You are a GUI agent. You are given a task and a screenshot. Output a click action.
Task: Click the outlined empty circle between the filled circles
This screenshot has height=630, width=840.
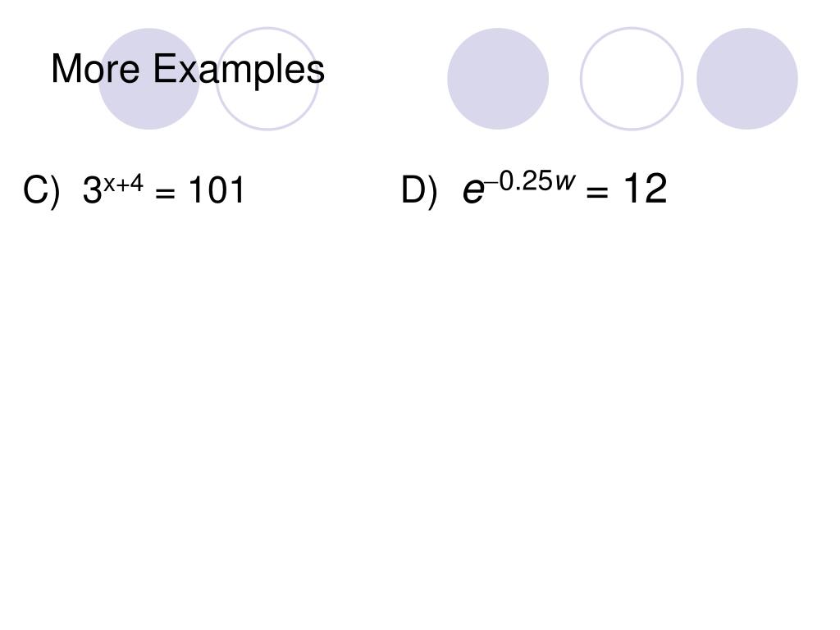632,79
